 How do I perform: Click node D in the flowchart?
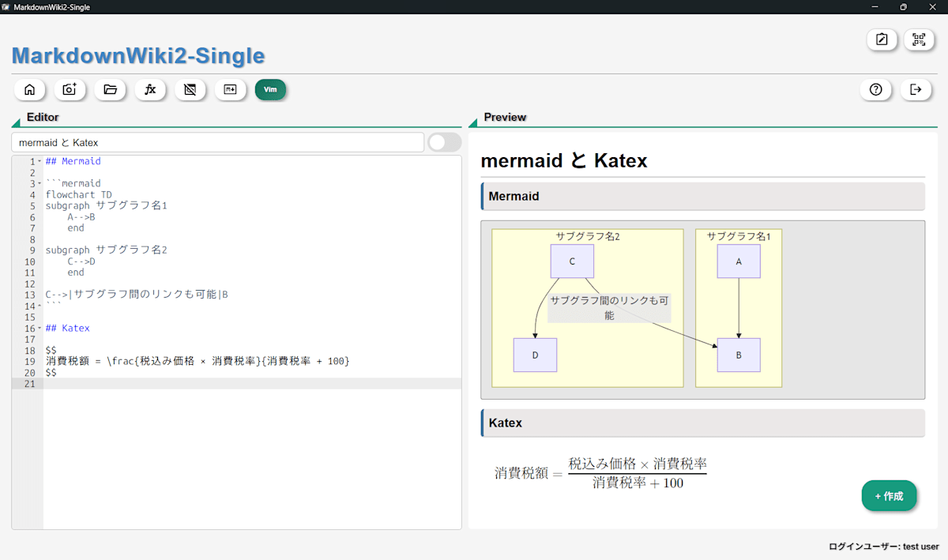[535, 355]
